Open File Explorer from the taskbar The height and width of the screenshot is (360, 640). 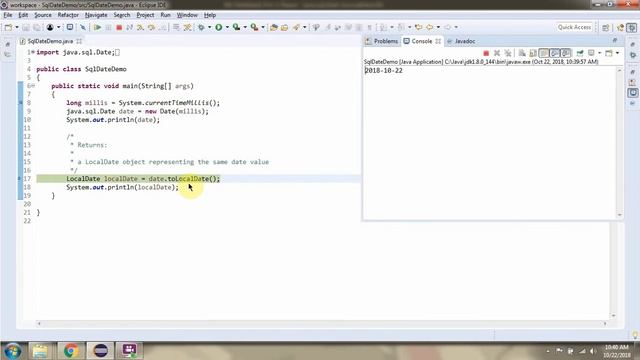pos(40,351)
